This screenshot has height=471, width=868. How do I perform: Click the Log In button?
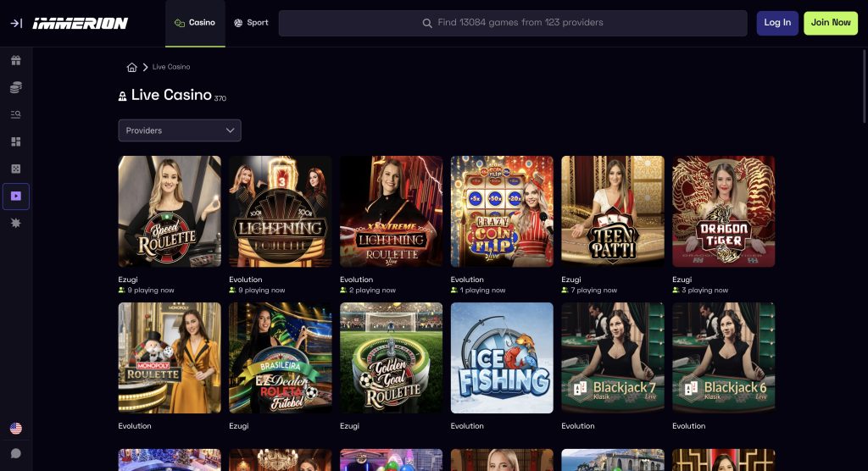point(777,23)
